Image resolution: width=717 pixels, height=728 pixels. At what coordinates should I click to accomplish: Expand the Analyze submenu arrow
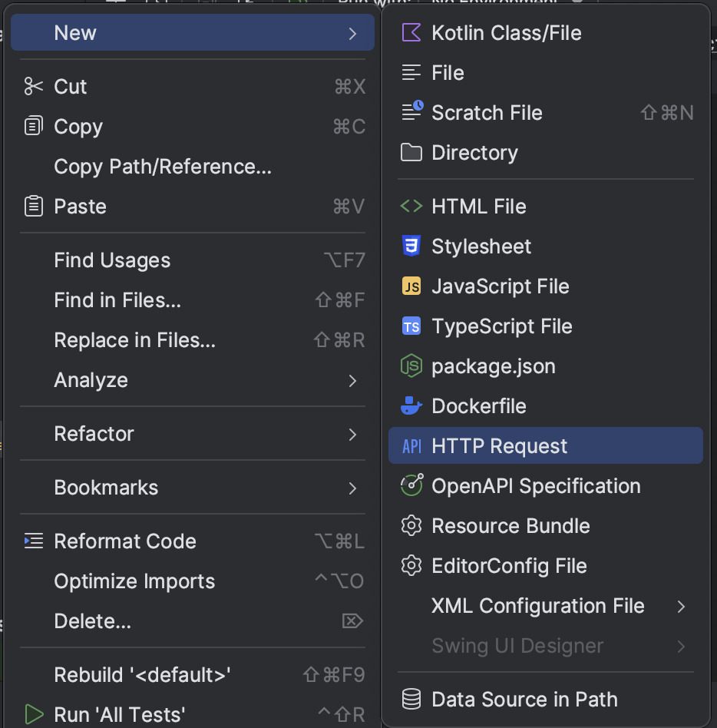click(x=352, y=381)
